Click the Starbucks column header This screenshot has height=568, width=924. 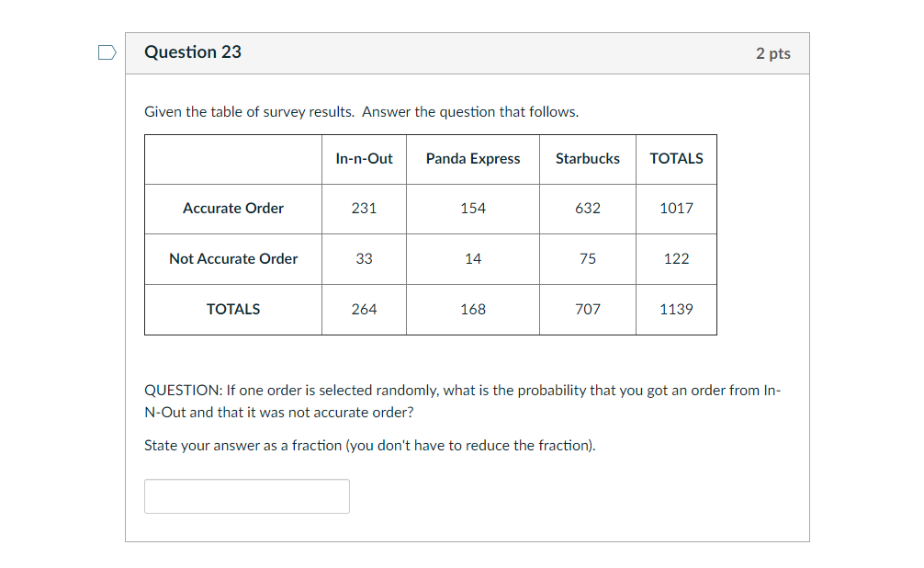click(588, 159)
